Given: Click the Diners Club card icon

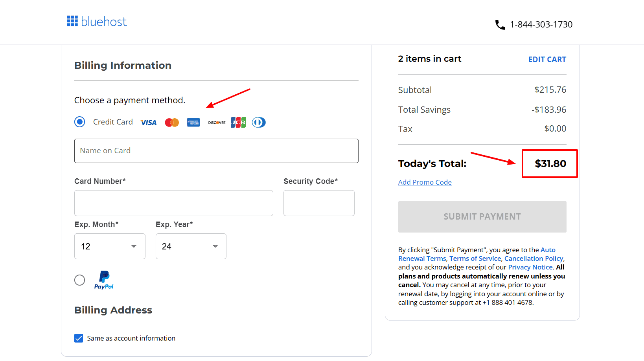Looking at the screenshot, I should (x=259, y=123).
